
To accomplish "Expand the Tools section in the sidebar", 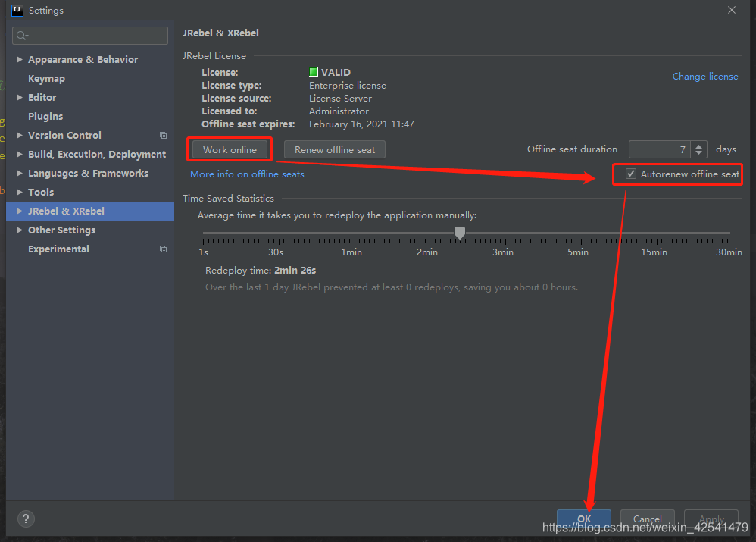I will [x=19, y=192].
